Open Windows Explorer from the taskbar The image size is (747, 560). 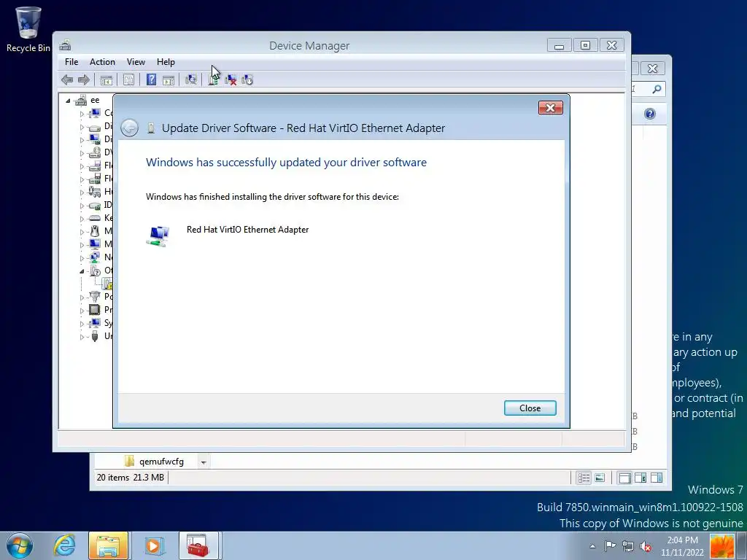(108, 545)
